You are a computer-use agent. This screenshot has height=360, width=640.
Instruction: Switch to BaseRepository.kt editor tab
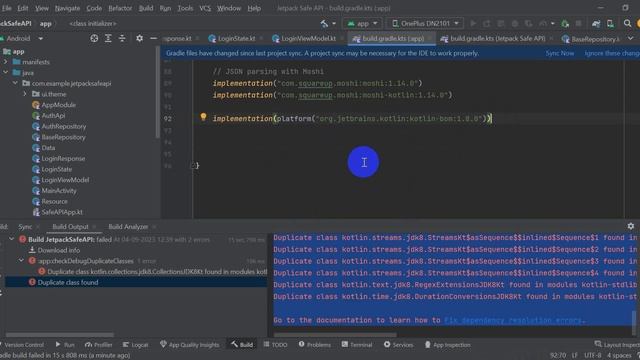tap(591, 39)
